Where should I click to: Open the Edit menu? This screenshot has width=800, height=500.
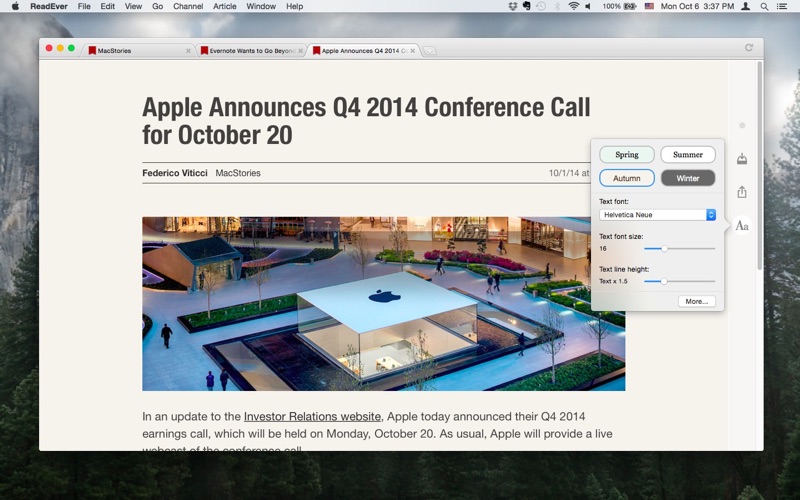pyautogui.click(x=107, y=6)
